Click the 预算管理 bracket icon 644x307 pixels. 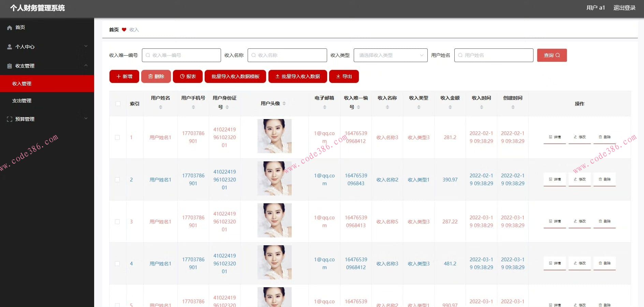click(10, 119)
